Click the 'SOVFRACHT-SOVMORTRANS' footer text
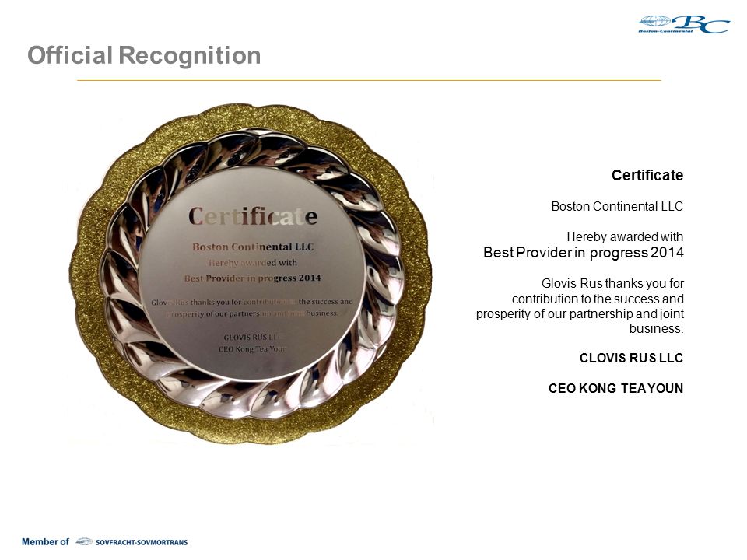The height and width of the screenshot is (560, 747). 142,542
